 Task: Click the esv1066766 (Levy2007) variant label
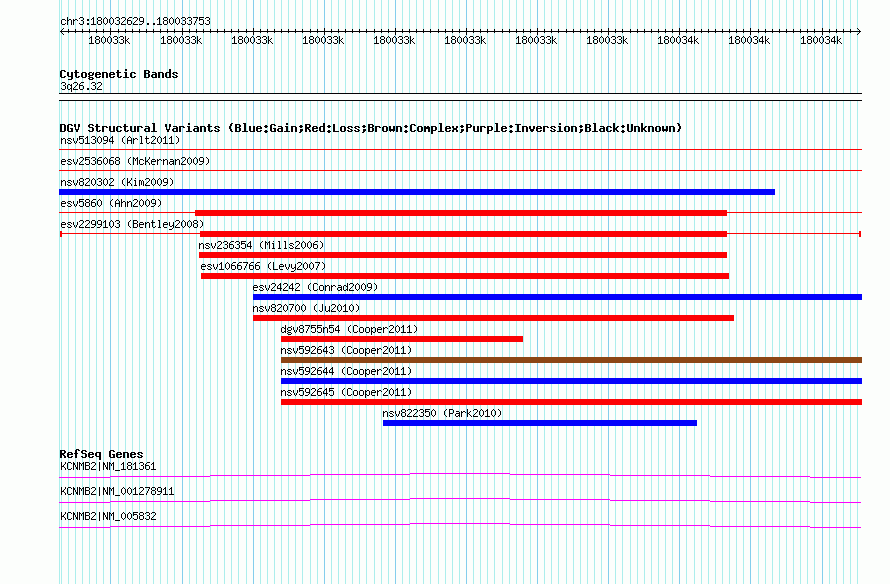[263, 266]
